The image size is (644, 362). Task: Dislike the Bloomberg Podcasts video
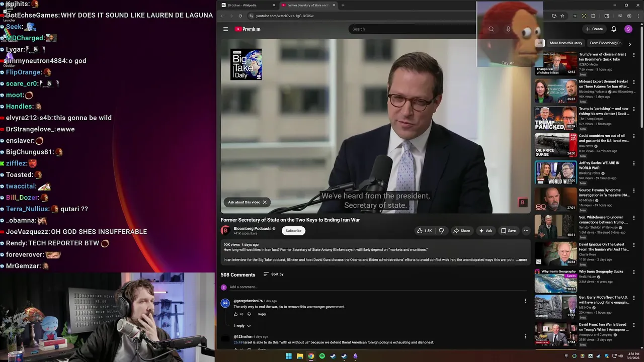441,231
